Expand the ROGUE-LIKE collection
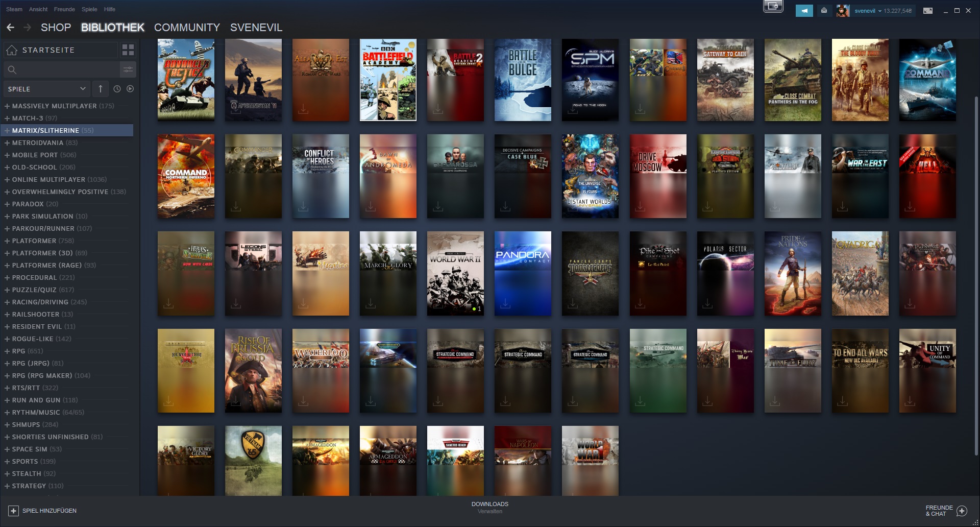980x527 pixels. [7, 339]
